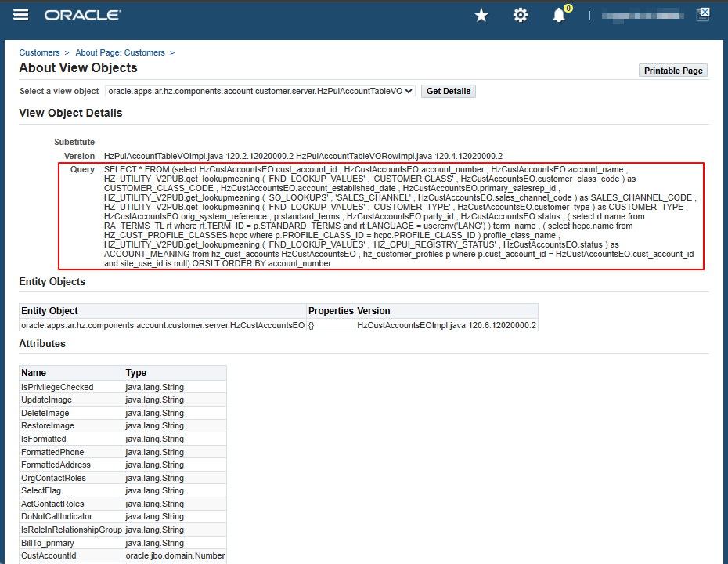The width and height of the screenshot is (728, 564).
Task: Go to Customers breadcrumb link
Action: click(39, 52)
